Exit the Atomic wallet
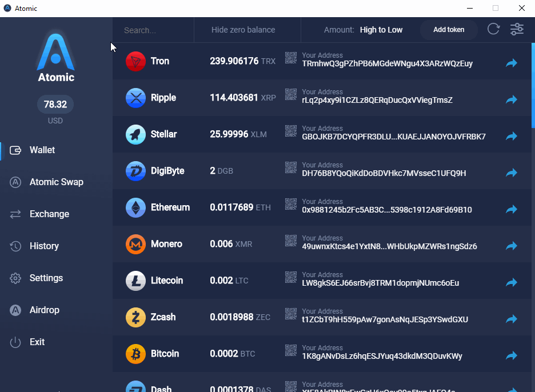Viewport: 535px width, 392px height. pos(27,342)
